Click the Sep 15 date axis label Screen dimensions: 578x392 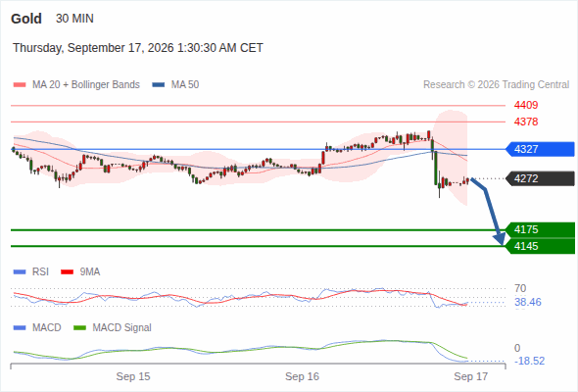(x=133, y=376)
